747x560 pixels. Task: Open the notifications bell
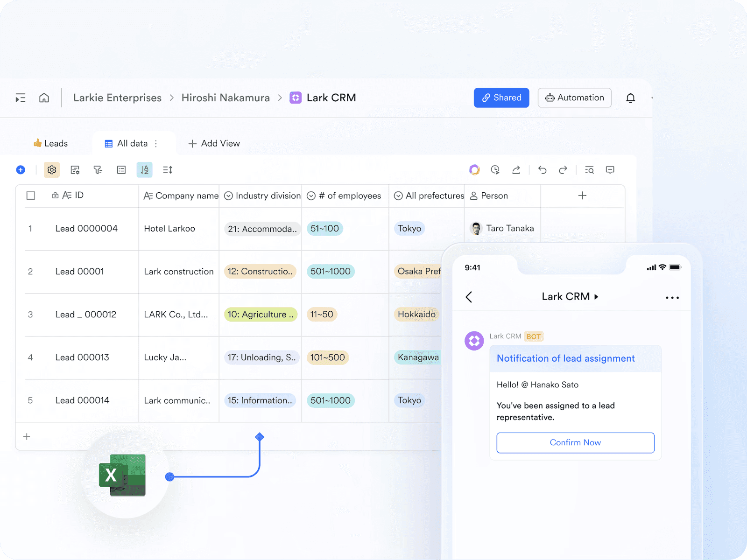[630, 98]
